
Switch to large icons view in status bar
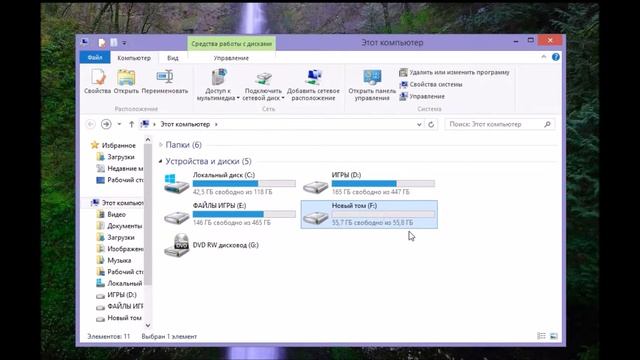pos(553,336)
